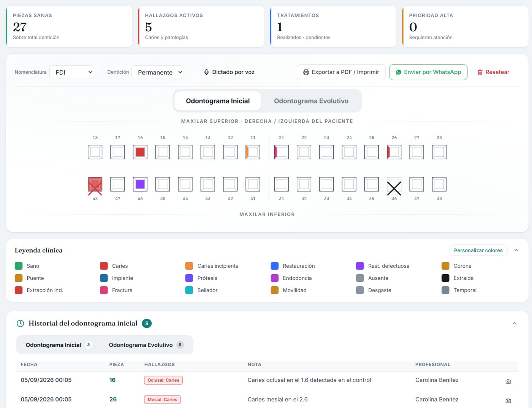Screen dimensions: 532x408
Task: Select healthy tooth 18
Action: (95, 152)
